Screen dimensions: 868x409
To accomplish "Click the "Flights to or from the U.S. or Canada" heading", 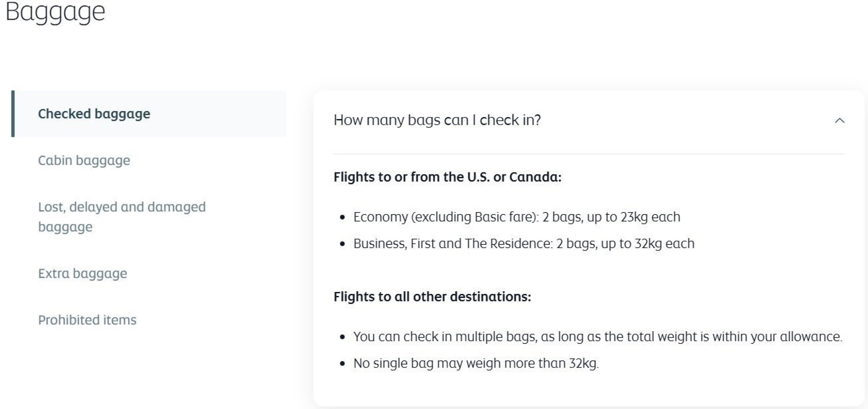I will (447, 177).
